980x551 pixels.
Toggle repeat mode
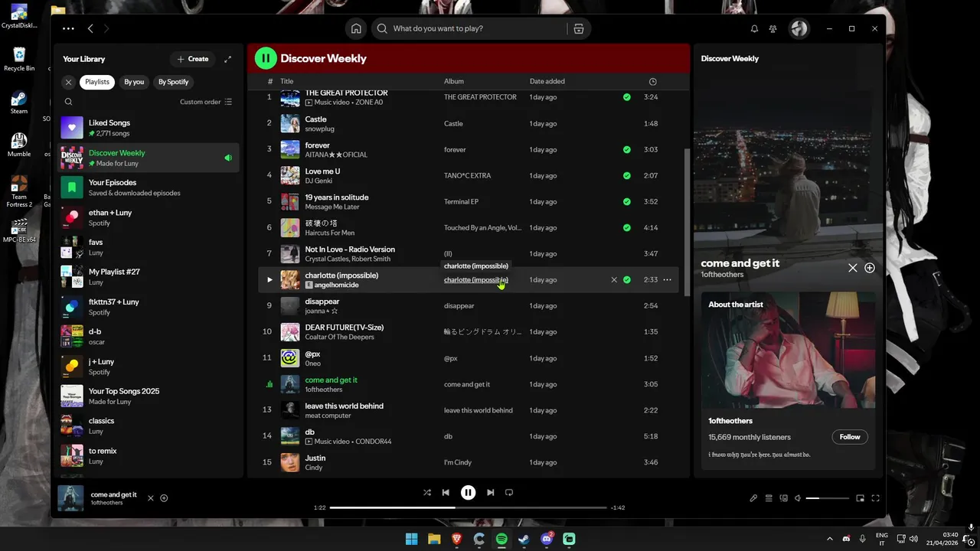pos(509,493)
